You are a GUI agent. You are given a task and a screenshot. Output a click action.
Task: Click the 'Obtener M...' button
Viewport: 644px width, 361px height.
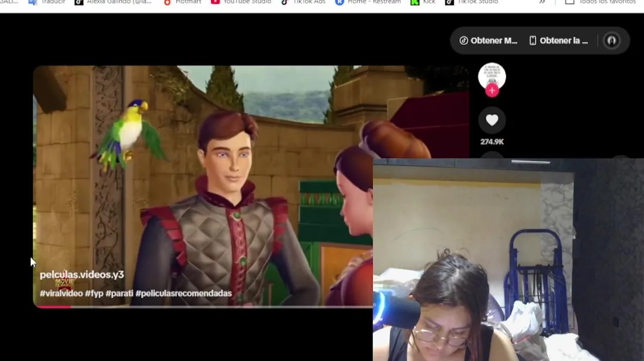(489, 41)
